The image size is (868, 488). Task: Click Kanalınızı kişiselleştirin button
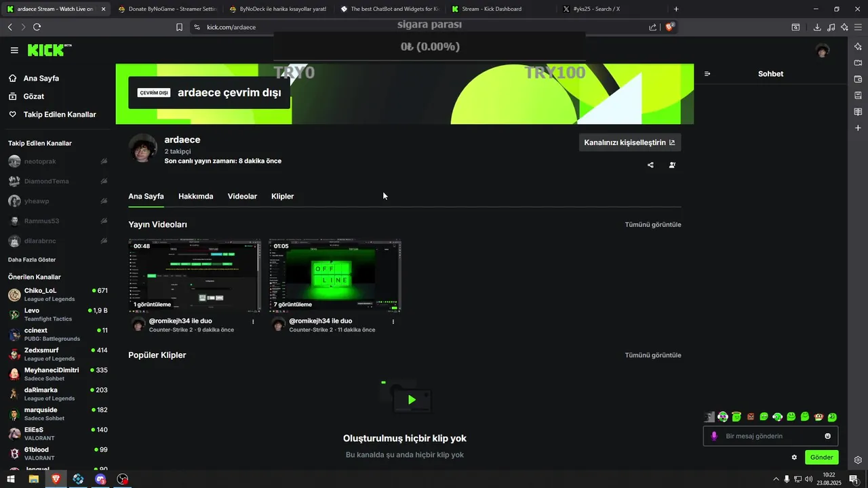630,142
